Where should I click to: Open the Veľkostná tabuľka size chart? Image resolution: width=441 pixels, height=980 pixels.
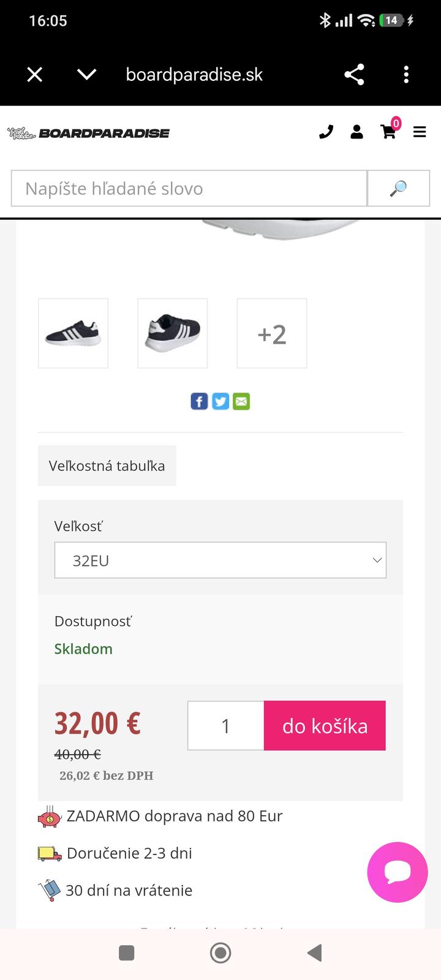coord(107,466)
